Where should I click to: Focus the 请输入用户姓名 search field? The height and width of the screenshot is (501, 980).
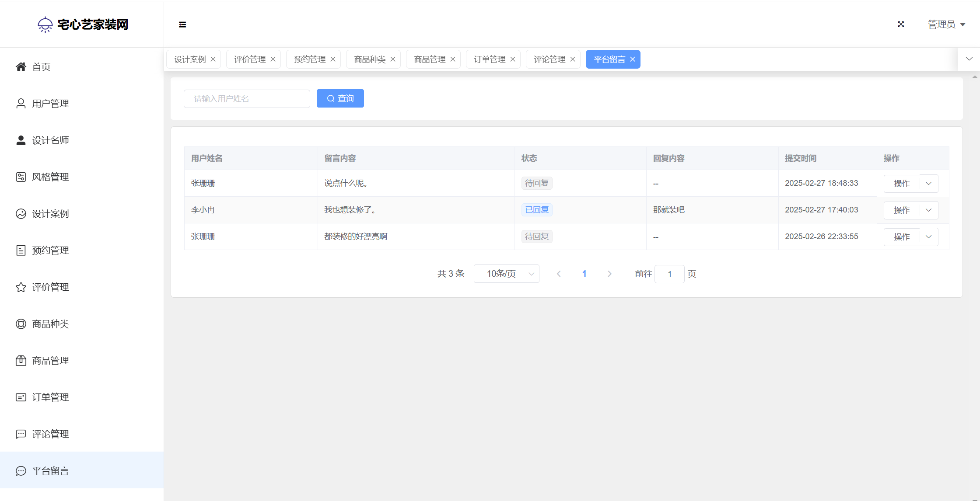247,99
